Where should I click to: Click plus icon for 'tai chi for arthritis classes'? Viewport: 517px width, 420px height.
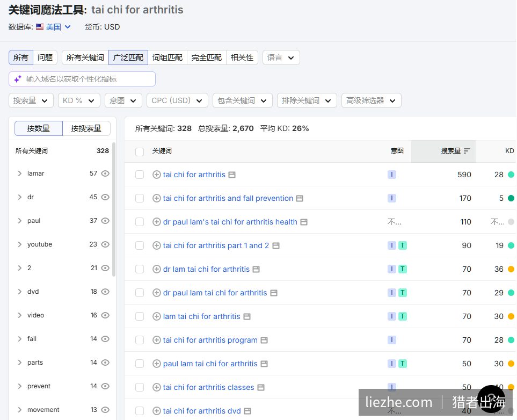coord(157,387)
